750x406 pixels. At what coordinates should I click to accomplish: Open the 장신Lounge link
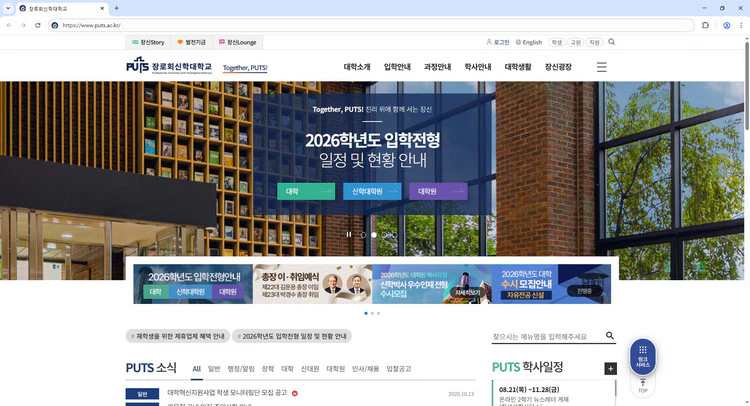coord(238,42)
